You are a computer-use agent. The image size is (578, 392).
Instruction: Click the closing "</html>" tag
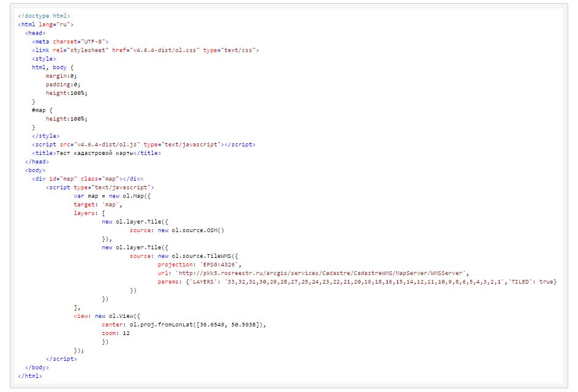pos(30,376)
